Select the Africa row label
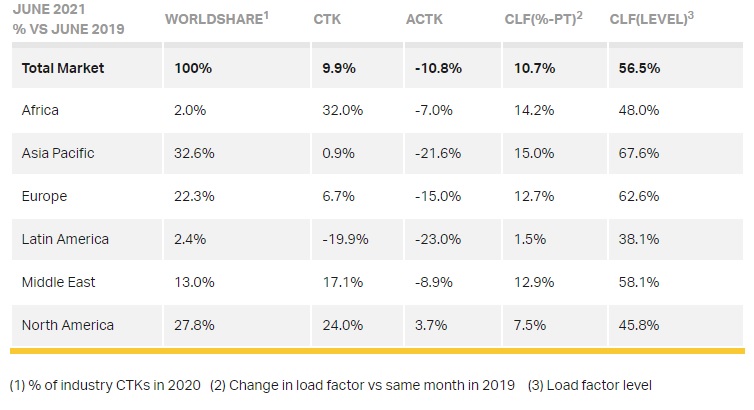 (39, 110)
